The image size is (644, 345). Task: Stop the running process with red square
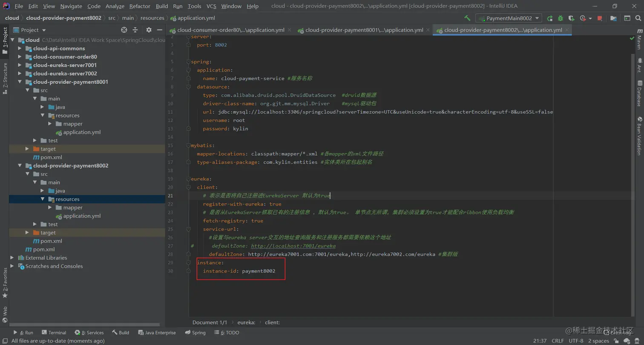(x=600, y=18)
